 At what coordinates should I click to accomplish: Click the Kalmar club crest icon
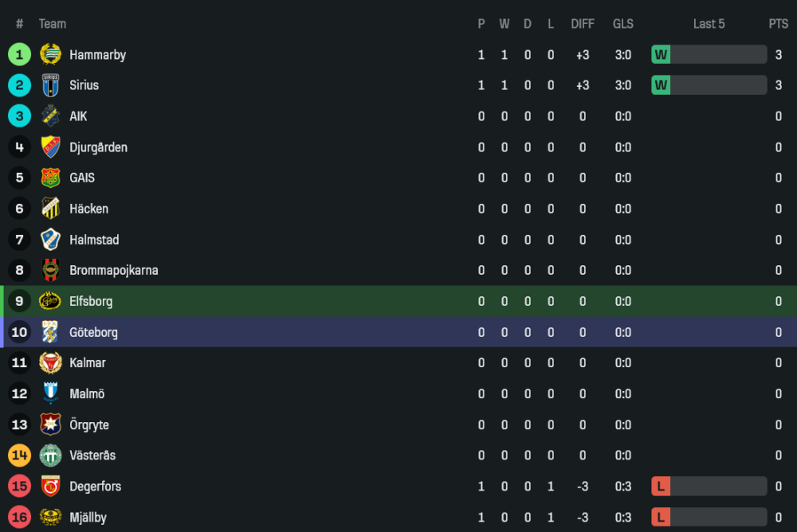click(50, 362)
